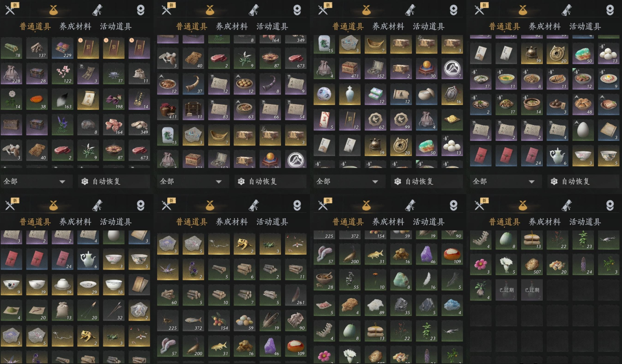Pick the white fur pelt with count 89
Image resolution: width=622 pixels, height=364 pixels.
point(375,305)
